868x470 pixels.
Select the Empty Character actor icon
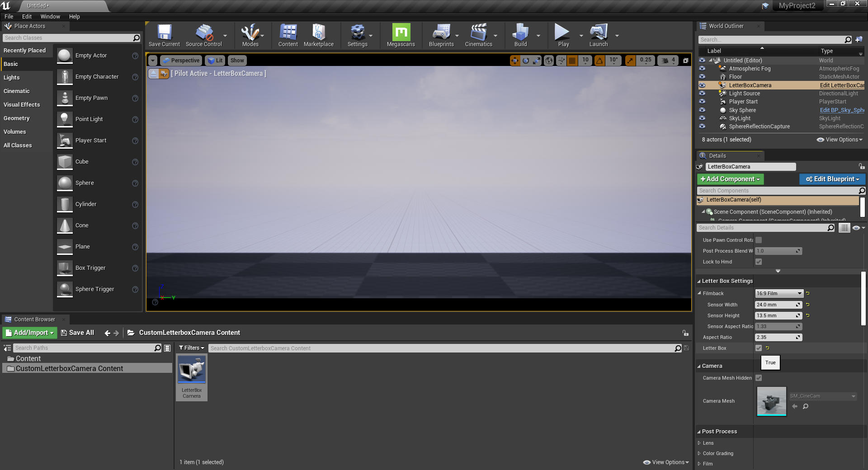pyautogui.click(x=65, y=77)
